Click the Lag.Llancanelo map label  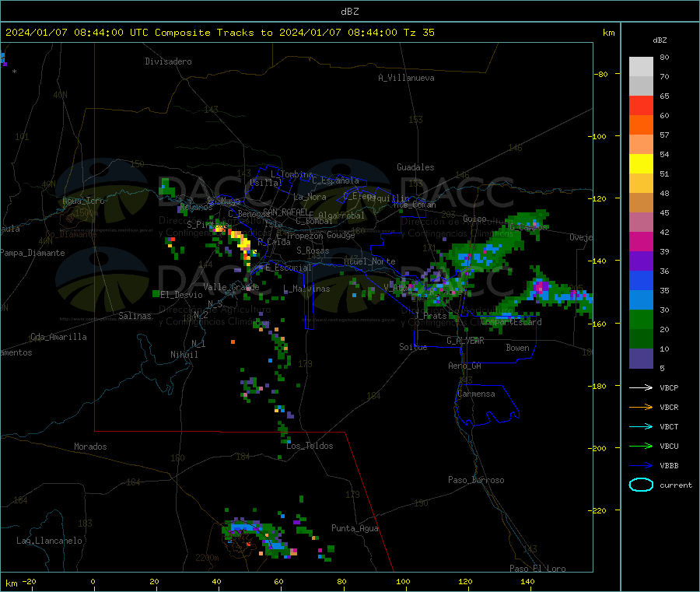pyautogui.click(x=49, y=541)
